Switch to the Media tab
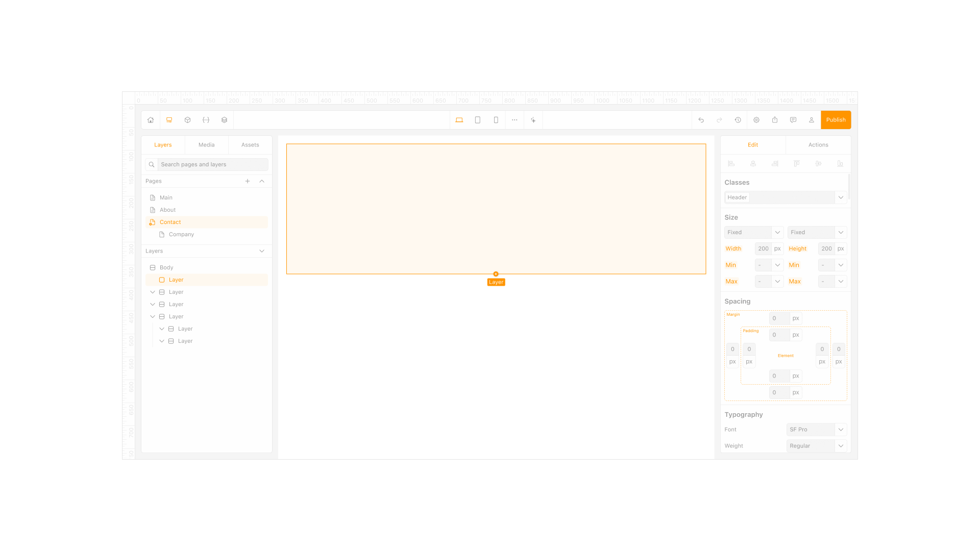Screen dimensions: 980x551 tap(207, 145)
